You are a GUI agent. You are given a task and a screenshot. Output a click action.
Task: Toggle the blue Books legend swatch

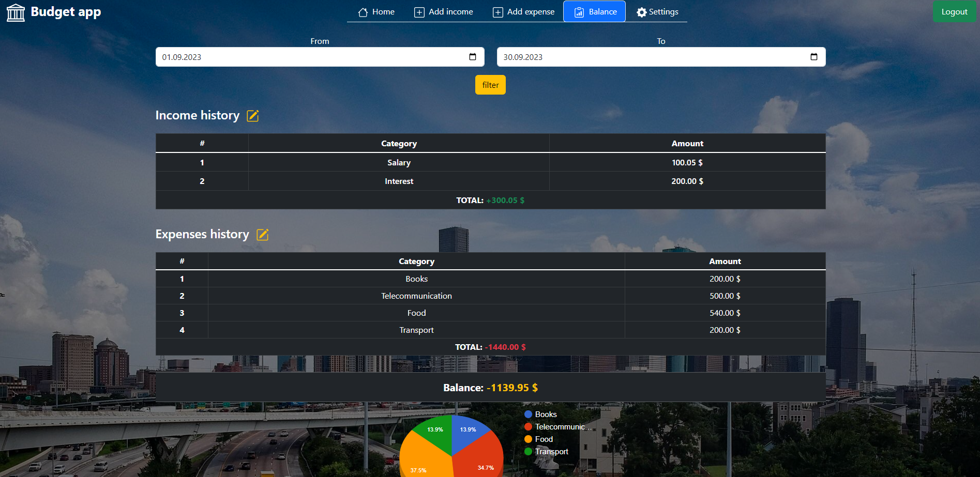click(528, 414)
